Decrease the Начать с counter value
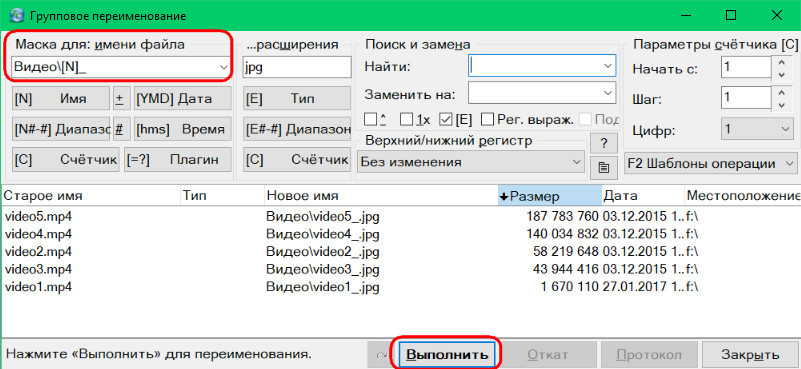Viewport: 801px width, 369px height. click(781, 74)
